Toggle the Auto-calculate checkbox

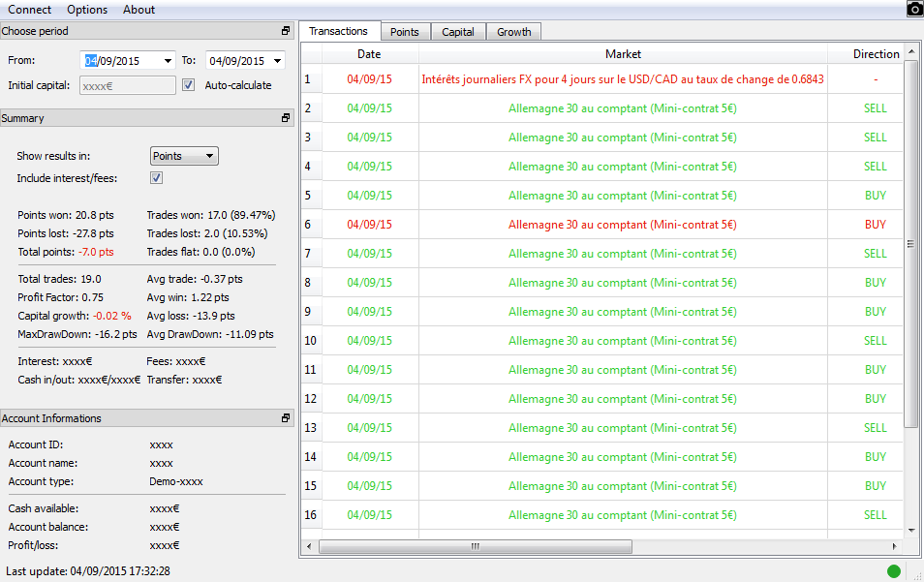(x=188, y=85)
